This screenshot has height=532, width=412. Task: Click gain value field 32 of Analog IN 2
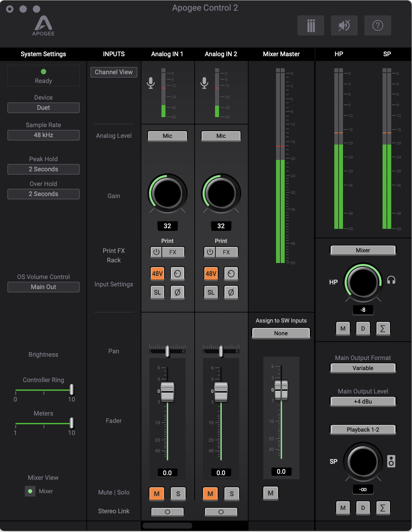point(221,226)
